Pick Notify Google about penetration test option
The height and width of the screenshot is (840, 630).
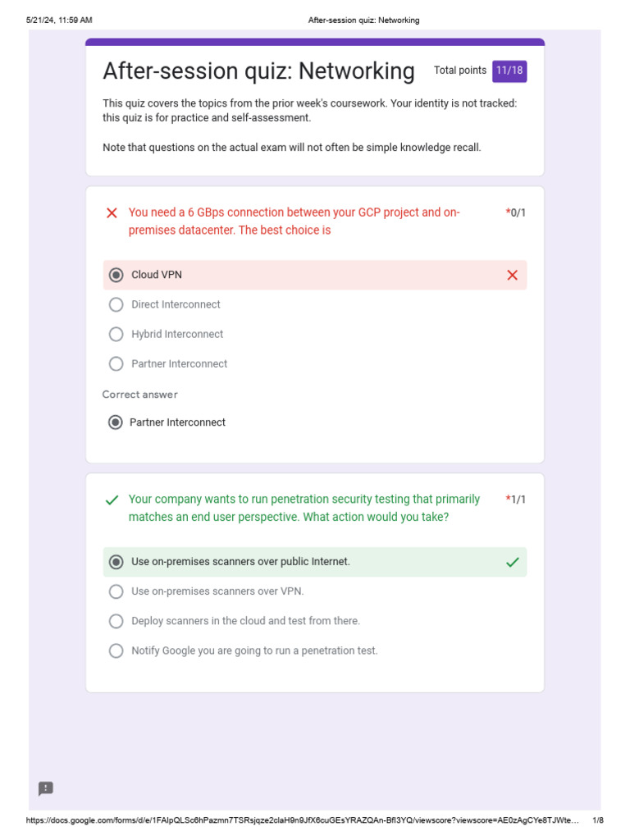(116, 651)
